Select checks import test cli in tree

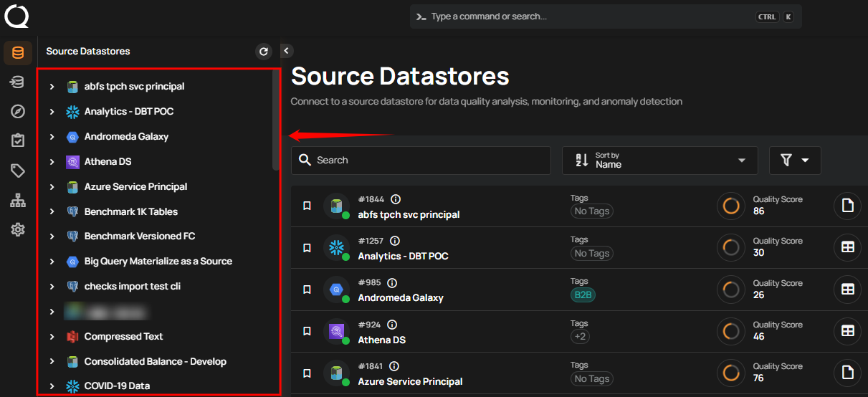pos(133,287)
